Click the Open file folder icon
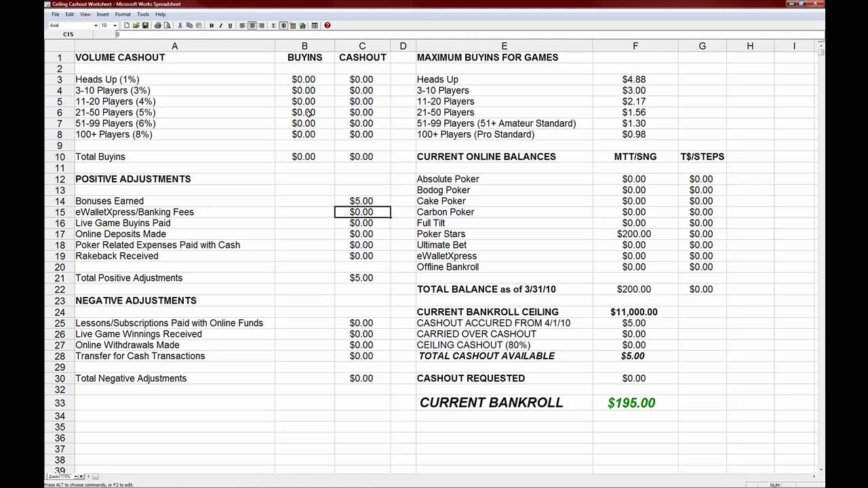 pyautogui.click(x=136, y=26)
